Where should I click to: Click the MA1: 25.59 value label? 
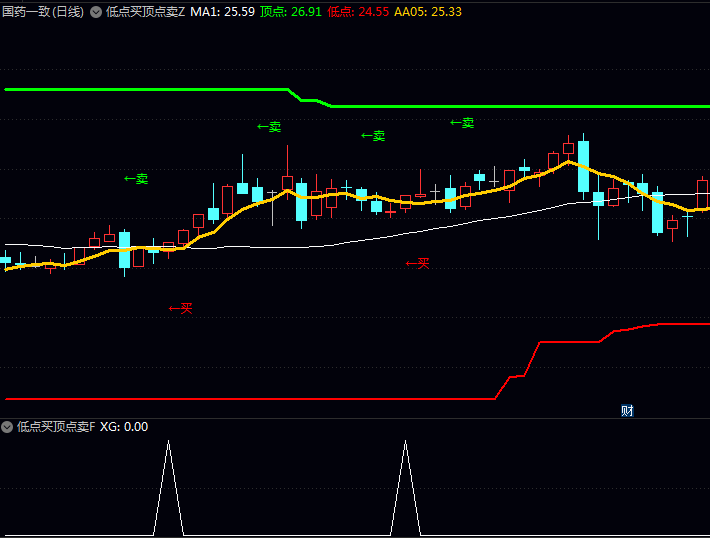pyautogui.click(x=222, y=12)
